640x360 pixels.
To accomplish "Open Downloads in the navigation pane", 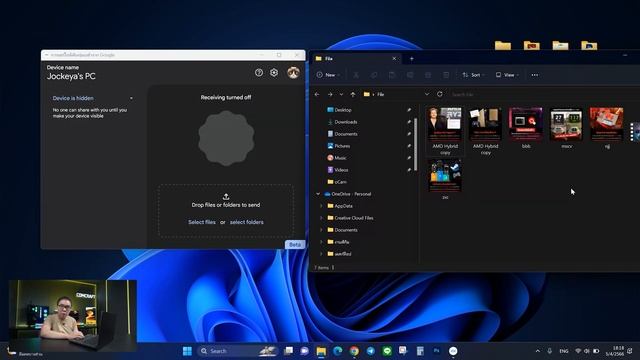I will (x=345, y=122).
